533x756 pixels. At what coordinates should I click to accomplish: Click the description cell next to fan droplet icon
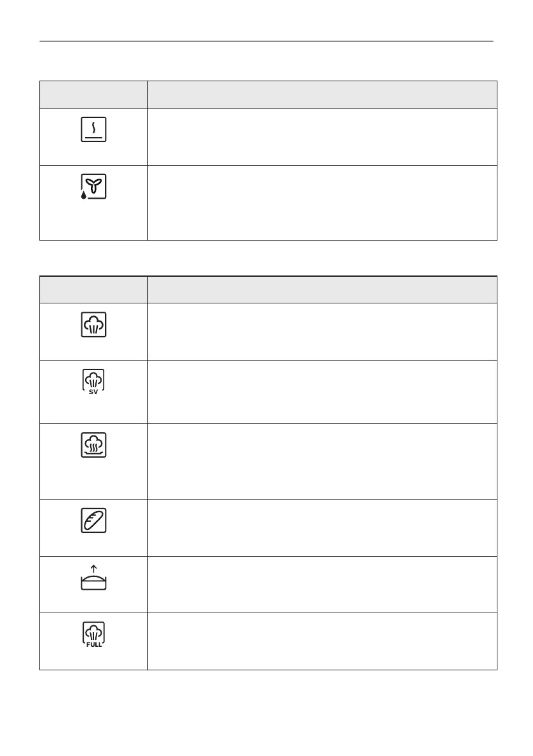(321, 202)
